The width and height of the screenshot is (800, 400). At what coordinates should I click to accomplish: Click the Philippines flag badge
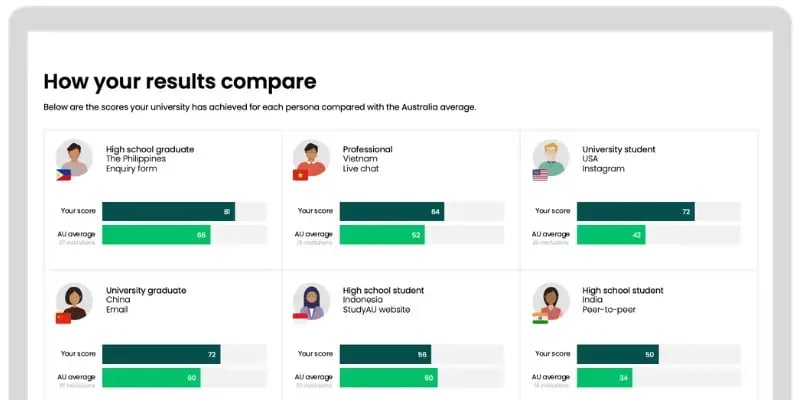pyautogui.click(x=63, y=175)
